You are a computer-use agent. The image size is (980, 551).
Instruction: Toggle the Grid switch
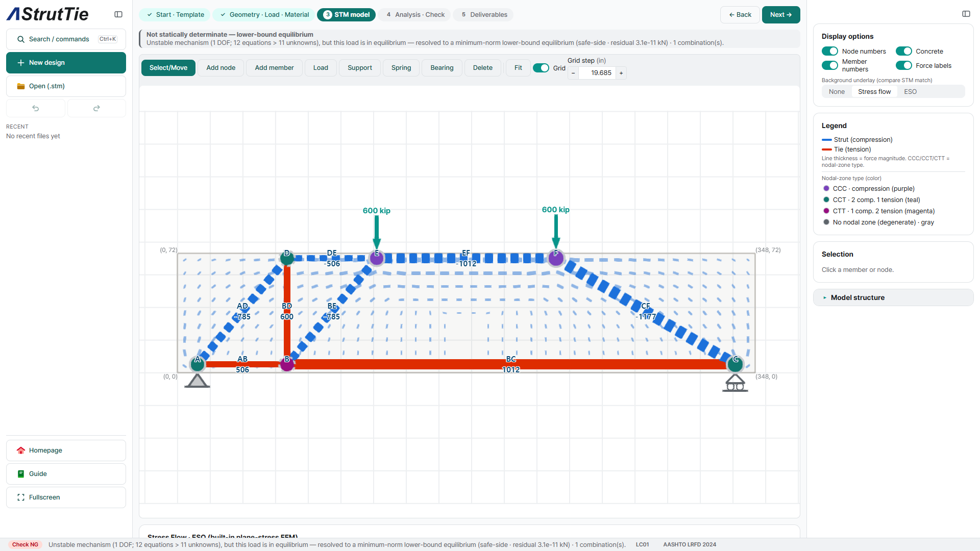[x=541, y=68]
